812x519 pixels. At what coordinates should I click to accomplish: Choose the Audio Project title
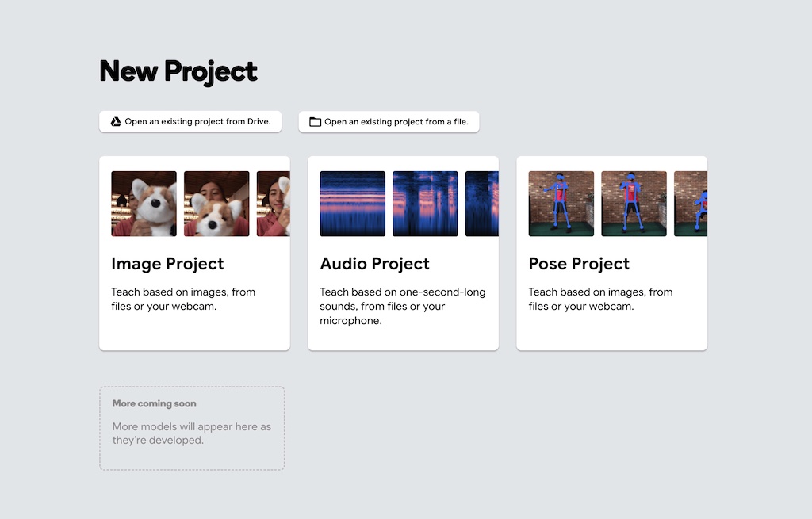pos(374,264)
